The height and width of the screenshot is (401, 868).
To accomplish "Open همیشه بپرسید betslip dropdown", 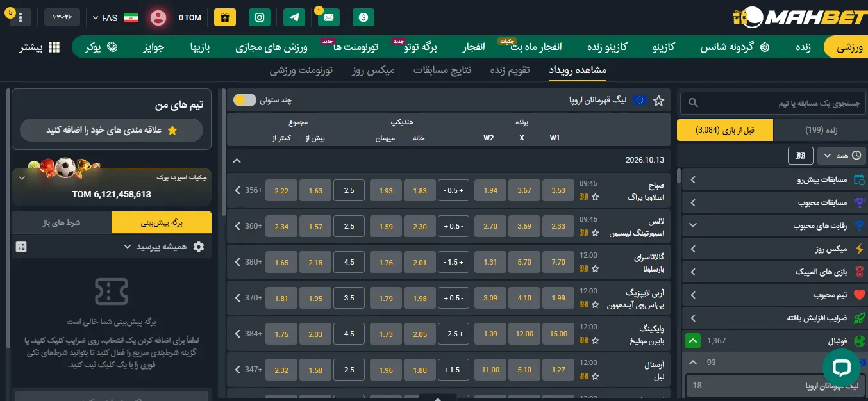I will click(x=156, y=247).
